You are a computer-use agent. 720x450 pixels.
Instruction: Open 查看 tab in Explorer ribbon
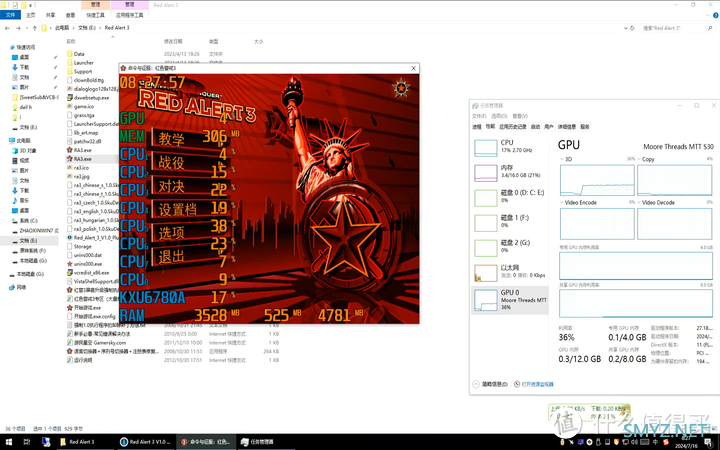70,15
